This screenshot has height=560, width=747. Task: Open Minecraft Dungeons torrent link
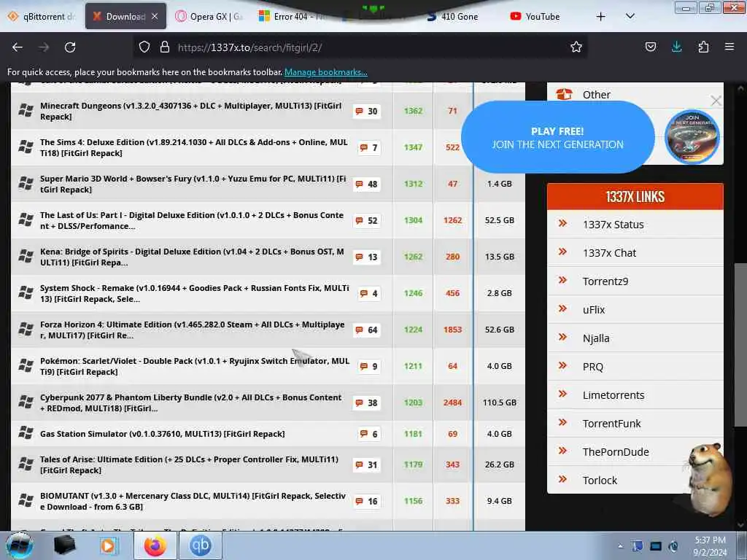tap(190, 111)
